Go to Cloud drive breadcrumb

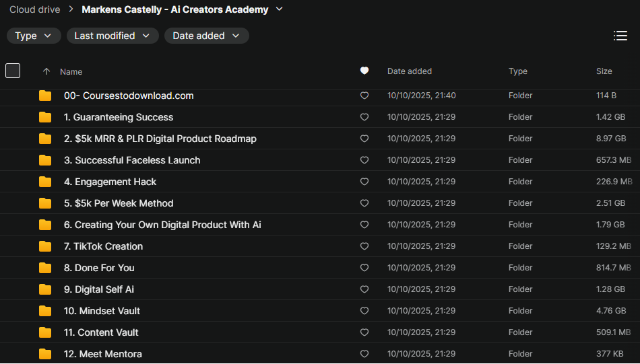click(x=34, y=9)
